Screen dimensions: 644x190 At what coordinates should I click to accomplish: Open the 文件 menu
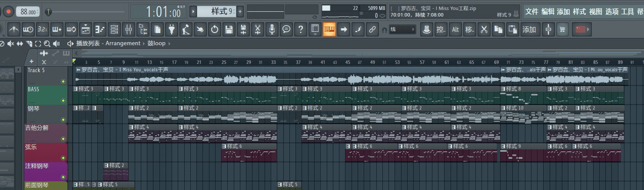pos(531,12)
